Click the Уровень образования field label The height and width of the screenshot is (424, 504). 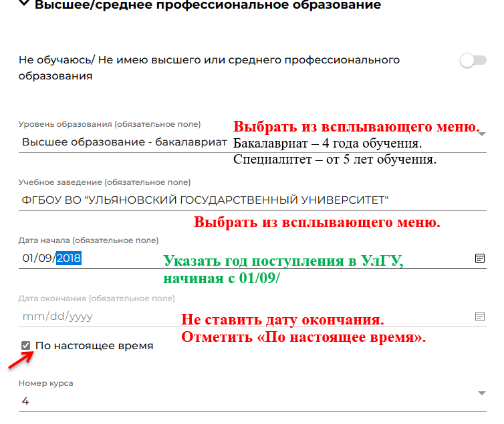[x=109, y=124]
